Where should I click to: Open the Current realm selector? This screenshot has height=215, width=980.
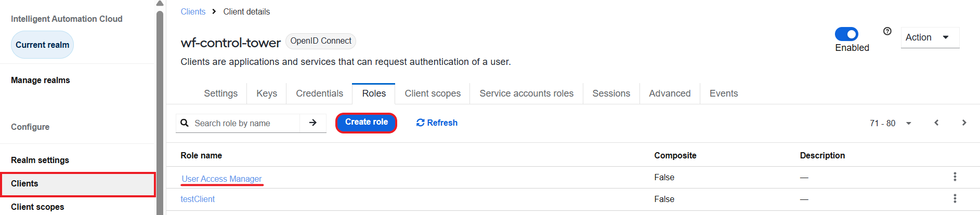[42, 45]
